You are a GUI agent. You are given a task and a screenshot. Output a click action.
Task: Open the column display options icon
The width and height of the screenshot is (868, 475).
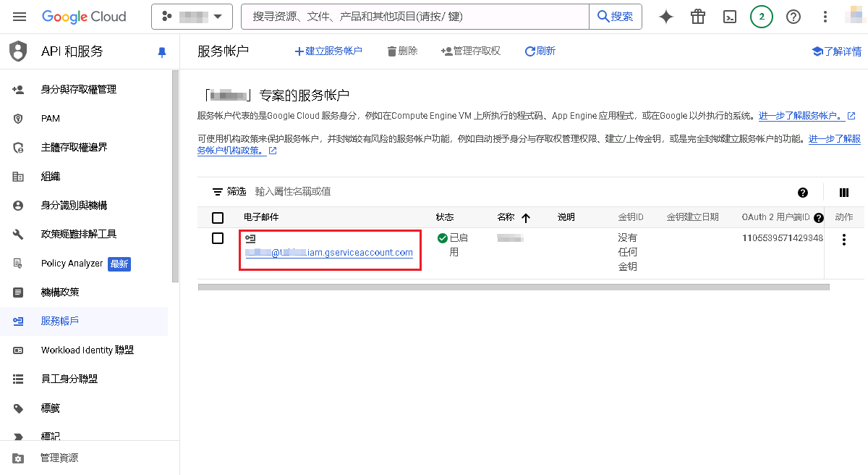point(843,193)
